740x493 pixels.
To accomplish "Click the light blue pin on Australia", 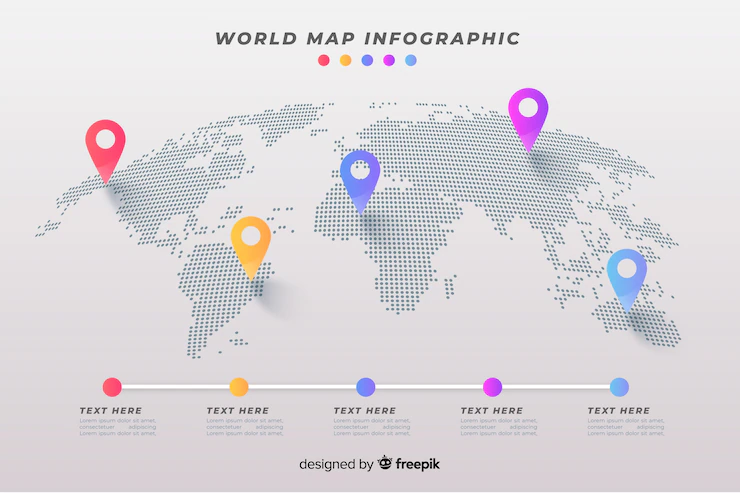I will (x=627, y=272).
